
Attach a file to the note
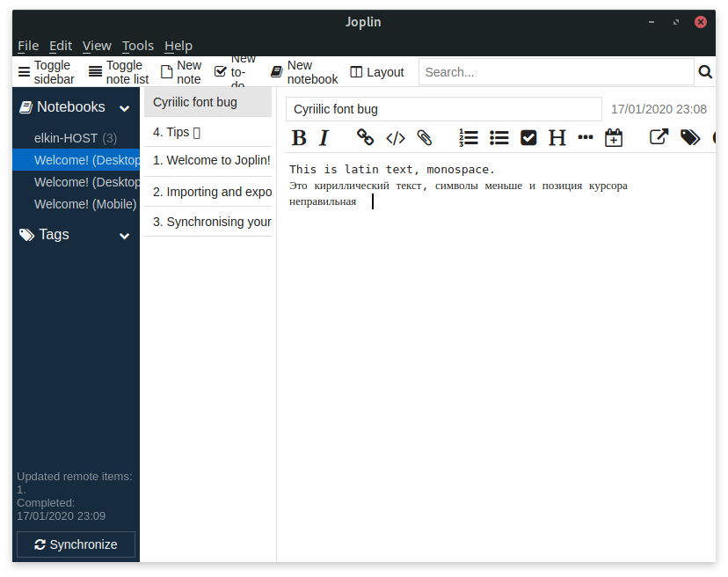click(424, 138)
